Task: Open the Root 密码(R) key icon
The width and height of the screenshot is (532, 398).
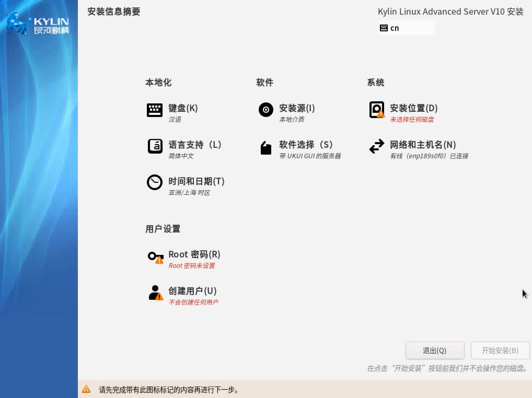Action: [x=155, y=257]
